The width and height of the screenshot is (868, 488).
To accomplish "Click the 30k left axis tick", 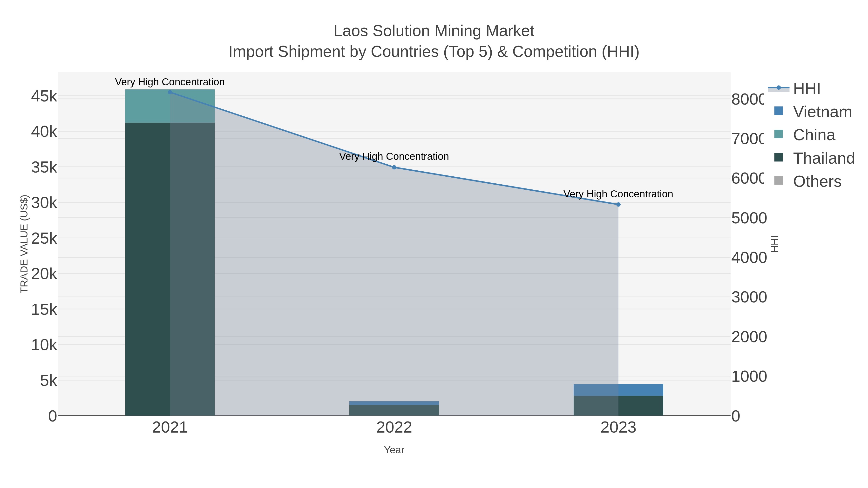I will click(44, 203).
